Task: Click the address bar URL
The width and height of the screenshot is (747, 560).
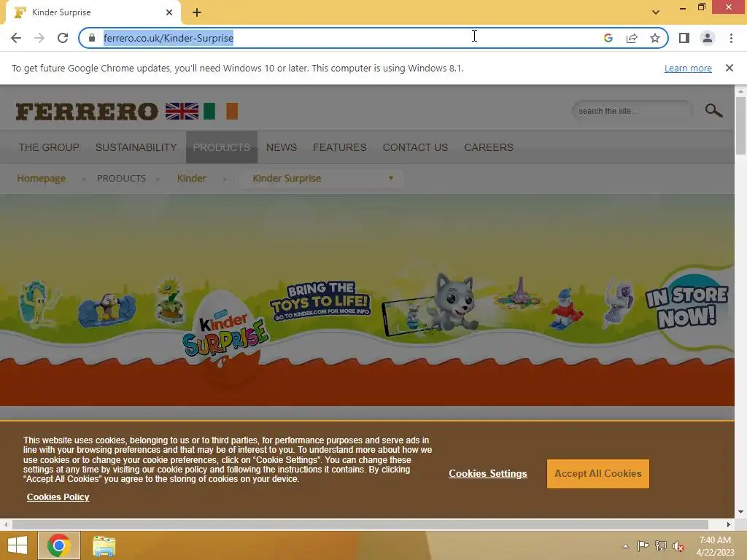Action: [169, 38]
